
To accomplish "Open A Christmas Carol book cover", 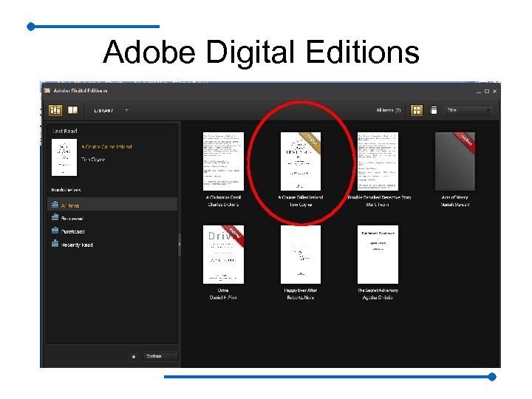I will coord(223,162).
